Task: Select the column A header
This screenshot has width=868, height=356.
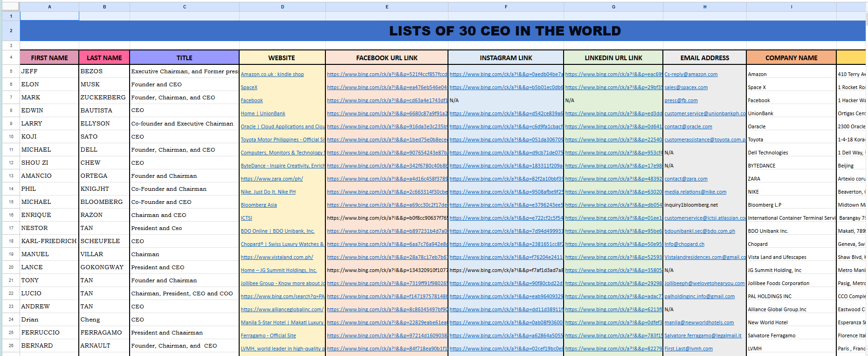Action: [49, 7]
